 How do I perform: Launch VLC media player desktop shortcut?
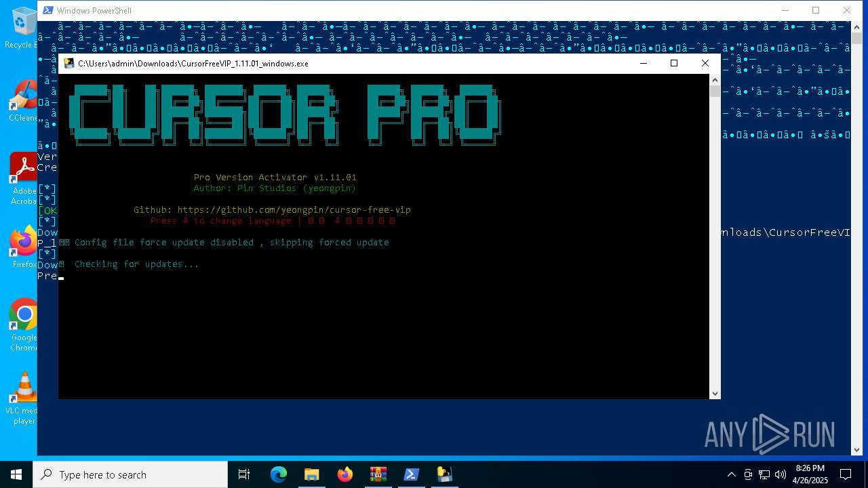click(22, 399)
